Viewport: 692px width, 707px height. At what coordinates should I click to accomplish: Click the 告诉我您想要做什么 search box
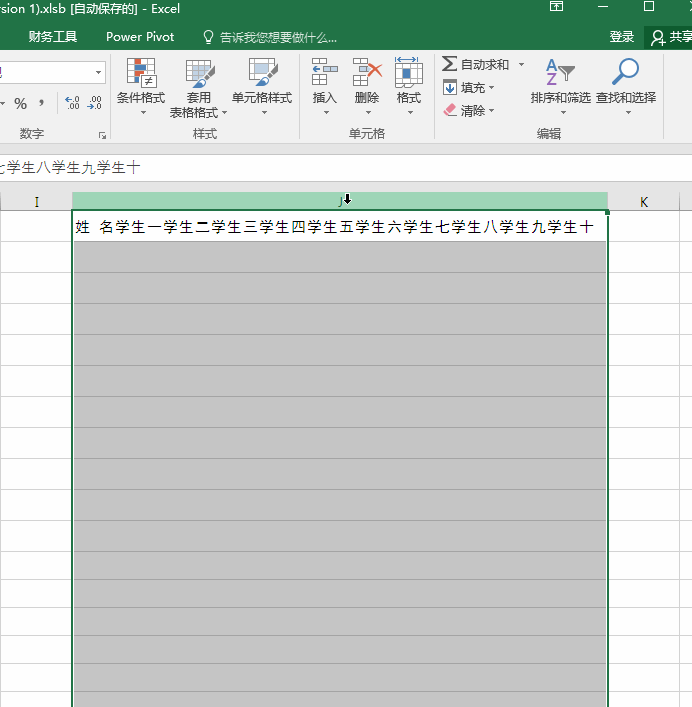(278, 37)
